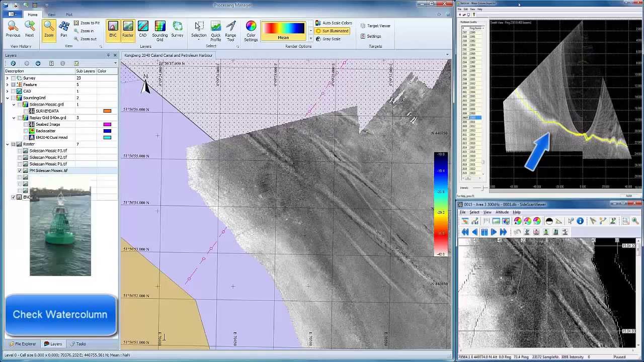Click the EM2040 Dual Head cyan swatch
644x362 pixels.
point(107,137)
